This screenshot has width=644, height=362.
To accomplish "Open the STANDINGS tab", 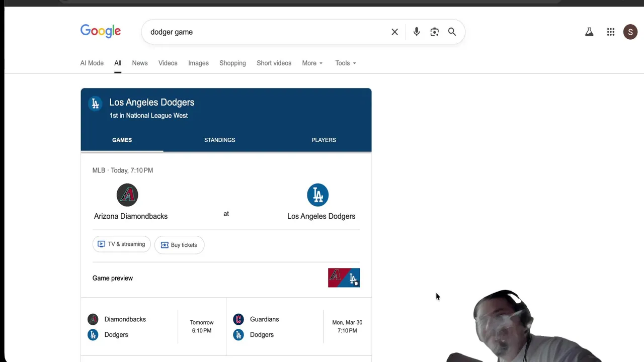I will [x=220, y=140].
